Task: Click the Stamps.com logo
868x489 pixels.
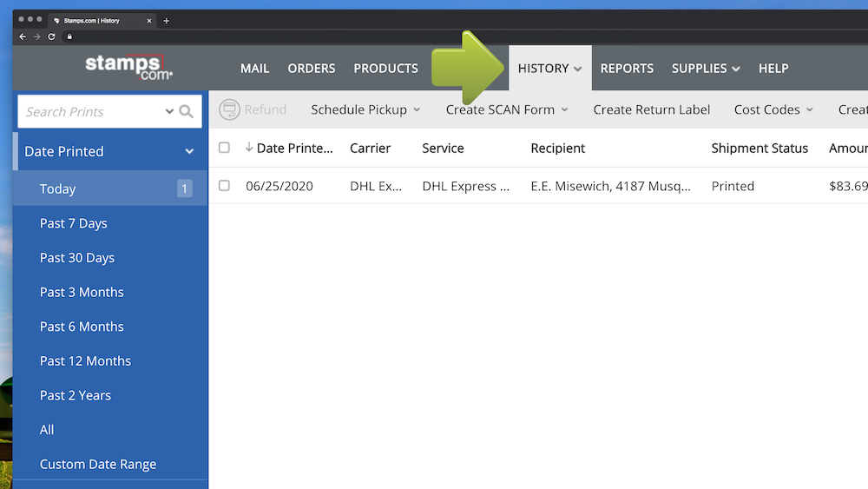Action: point(128,68)
